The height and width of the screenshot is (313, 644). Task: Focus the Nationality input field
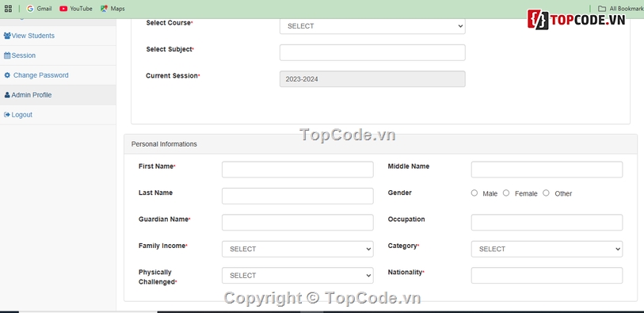click(547, 275)
